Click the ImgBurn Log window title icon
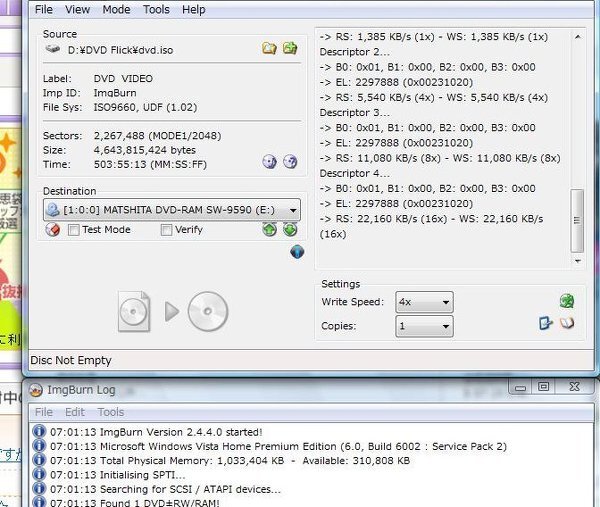Image resolution: width=600 pixels, height=507 pixels. pos(36,390)
